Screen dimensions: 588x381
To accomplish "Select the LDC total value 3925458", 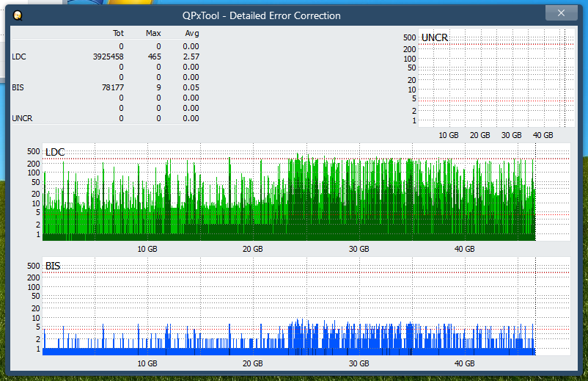I will (x=108, y=57).
